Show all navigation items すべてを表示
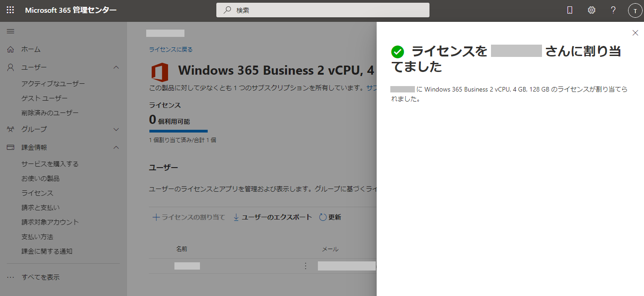 (x=41, y=277)
